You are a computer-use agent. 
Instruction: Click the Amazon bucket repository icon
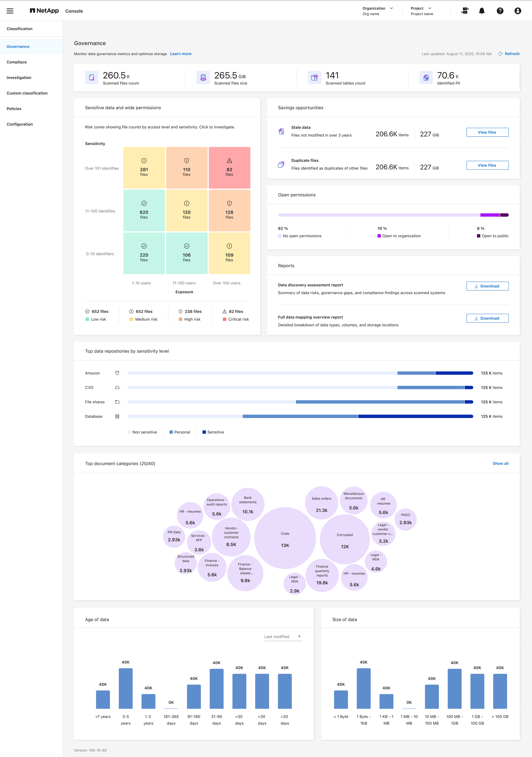pos(117,373)
